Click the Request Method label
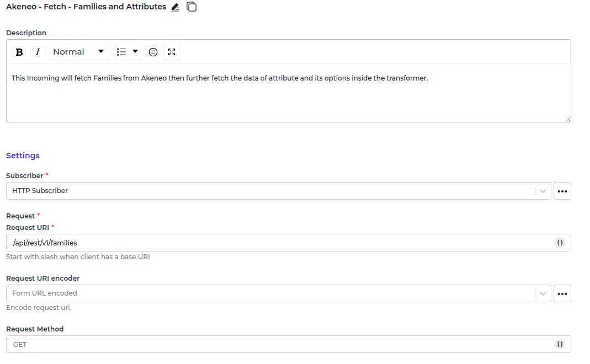Viewport: 590px width, 364px height. [35, 329]
